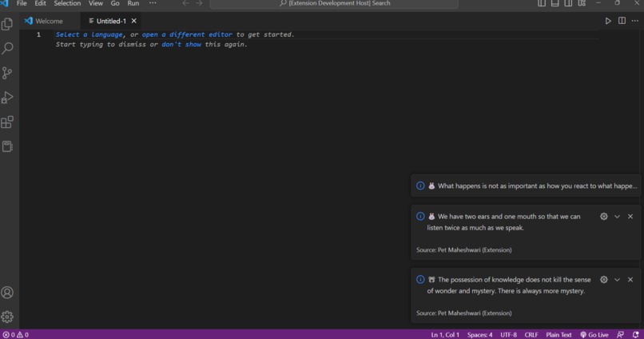The width and height of the screenshot is (644, 339).
Task: Open notifications bell in status bar
Action: (x=635, y=335)
